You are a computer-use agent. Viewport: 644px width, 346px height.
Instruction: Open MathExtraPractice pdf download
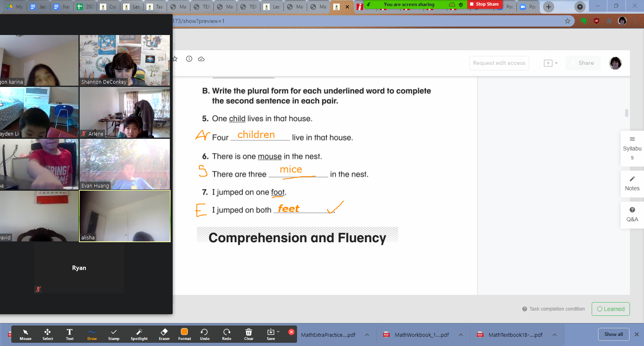[x=328, y=335]
